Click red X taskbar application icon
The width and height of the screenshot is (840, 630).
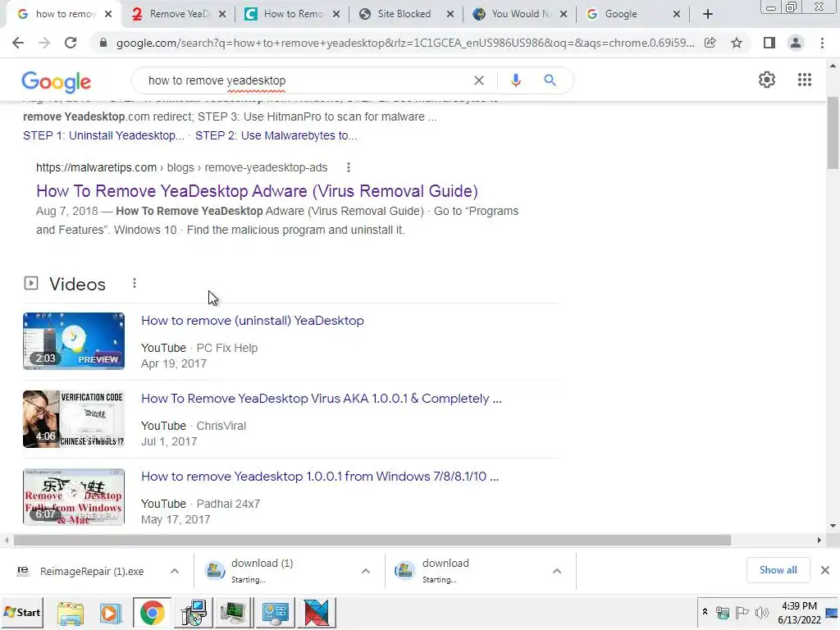tap(316, 613)
